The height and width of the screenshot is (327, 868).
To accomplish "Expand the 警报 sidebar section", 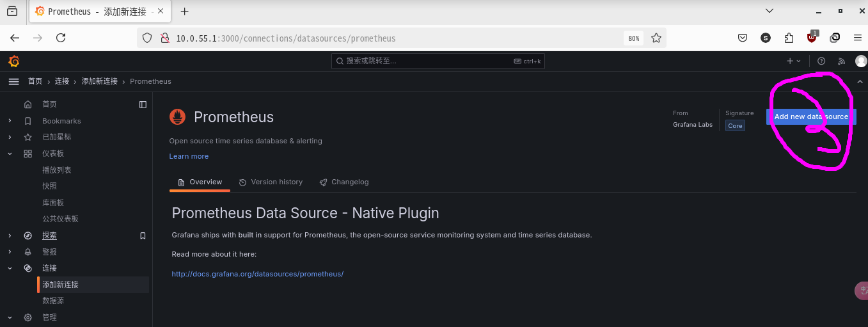I will [x=10, y=251].
